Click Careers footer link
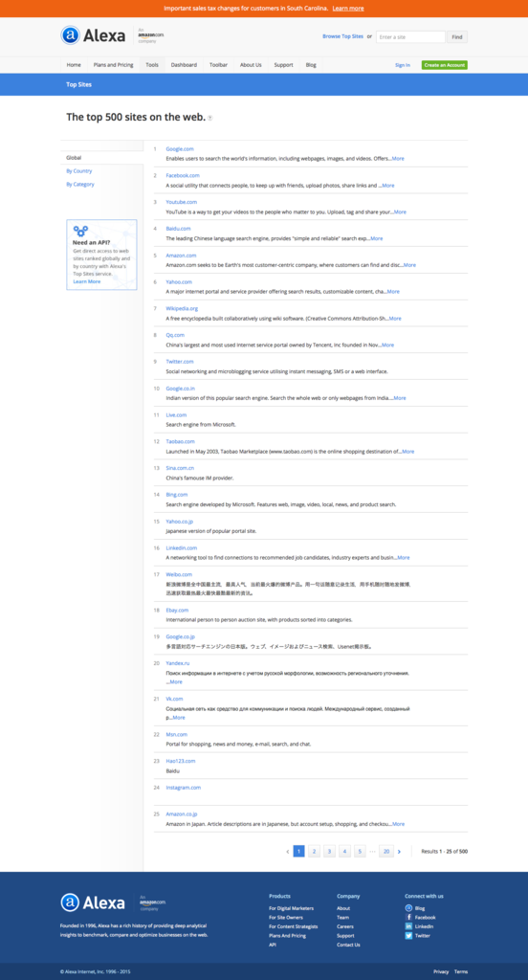 pyautogui.click(x=345, y=926)
